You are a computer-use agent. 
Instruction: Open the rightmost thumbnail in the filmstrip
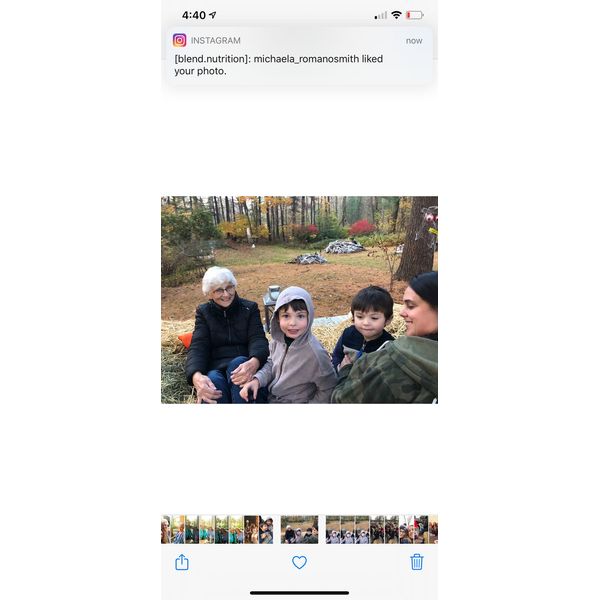coord(434,529)
